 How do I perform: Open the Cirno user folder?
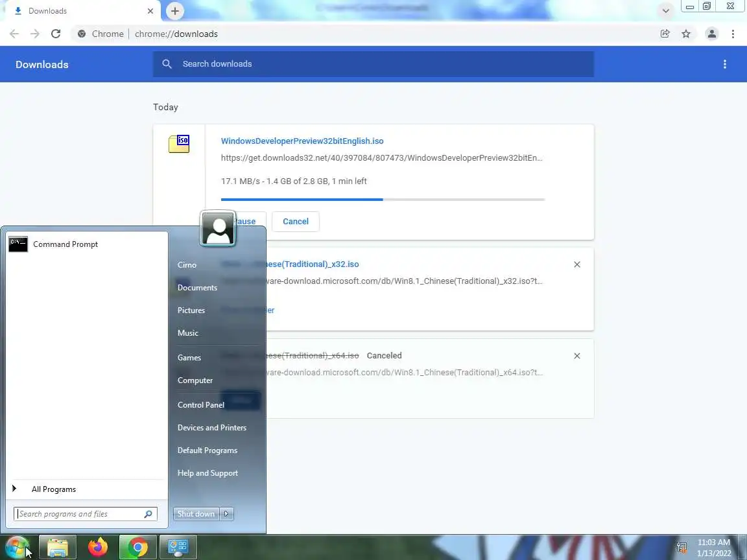click(187, 264)
